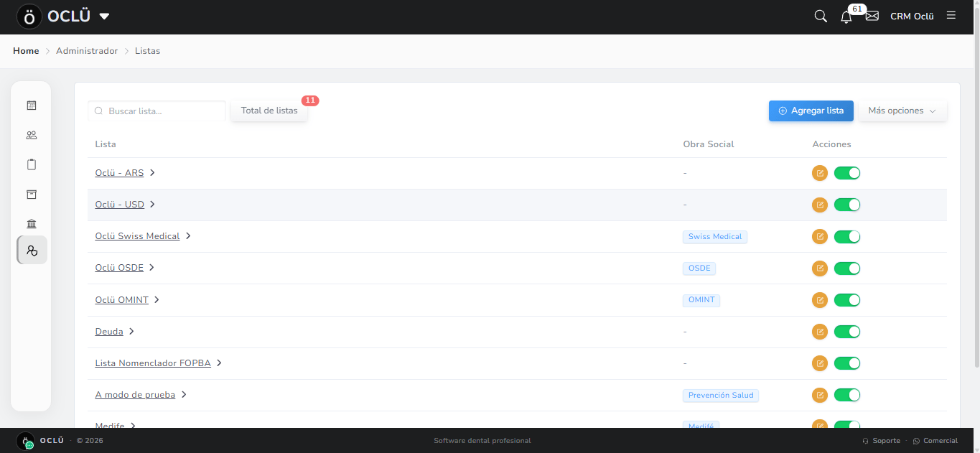Screen dimensions: 980x453
Task: Disable the Lista Nomenclador FOPBA toggle
Action: (847, 363)
